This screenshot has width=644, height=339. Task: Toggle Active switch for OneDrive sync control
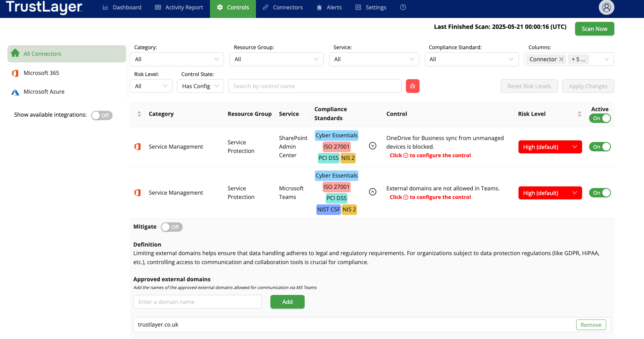(x=600, y=147)
